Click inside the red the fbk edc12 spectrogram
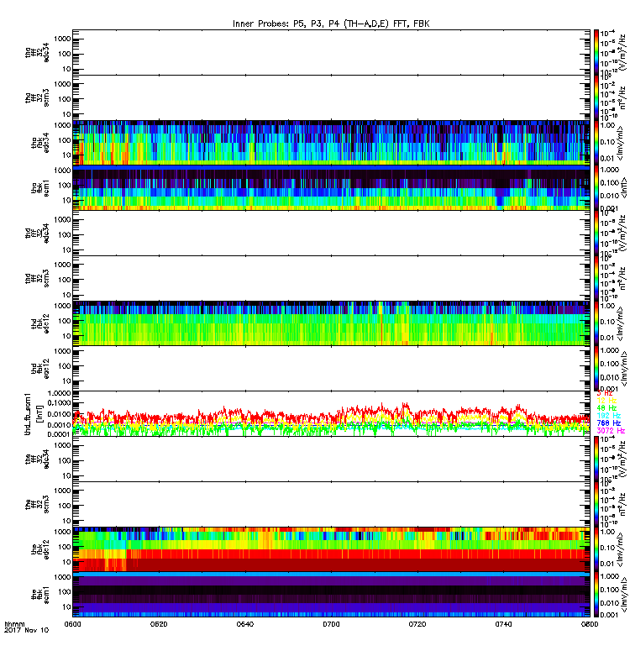The width and height of the screenshot is (630, 672). coord(331,549)
